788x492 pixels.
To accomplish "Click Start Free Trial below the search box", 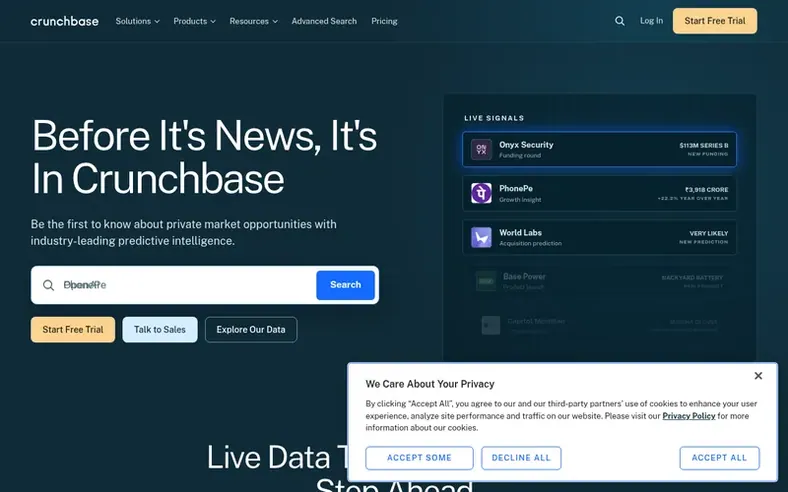I will [73, 330].
